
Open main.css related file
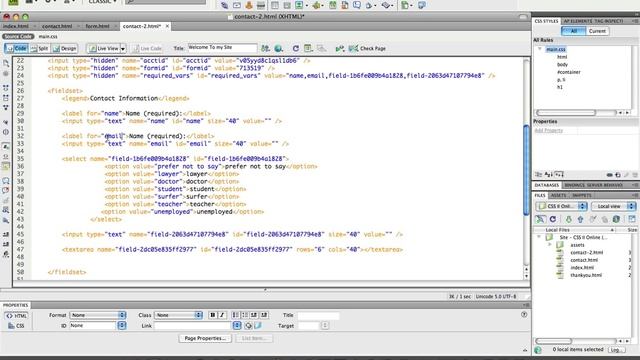click(48, 37)
